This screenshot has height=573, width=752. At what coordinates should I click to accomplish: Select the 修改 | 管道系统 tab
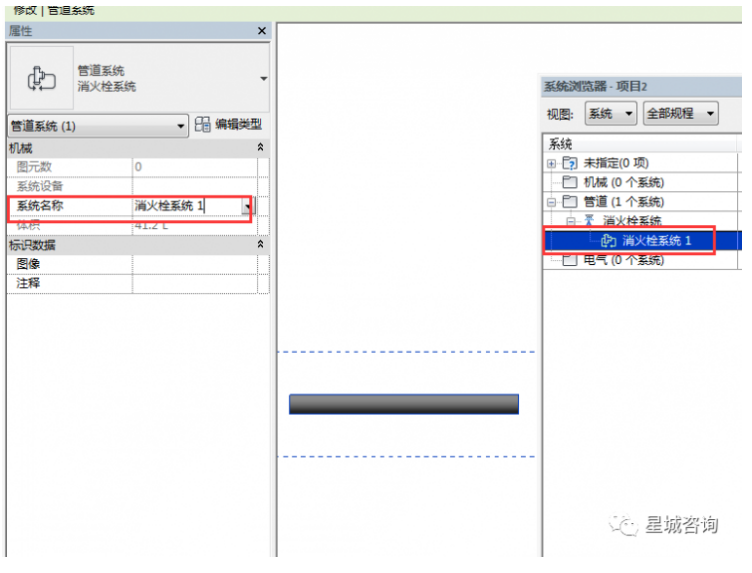click(55, 9)
